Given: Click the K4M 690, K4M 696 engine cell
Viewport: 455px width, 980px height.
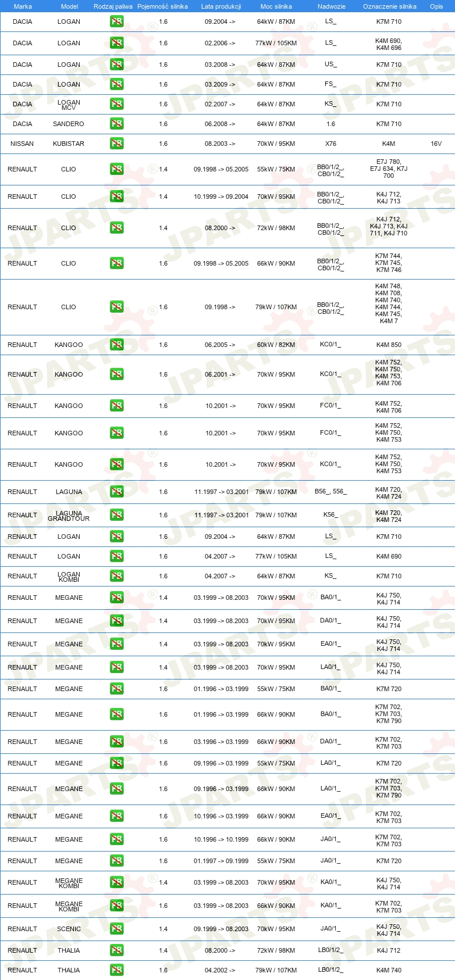Looking at the screenshot, I should [x=389, y=44].
